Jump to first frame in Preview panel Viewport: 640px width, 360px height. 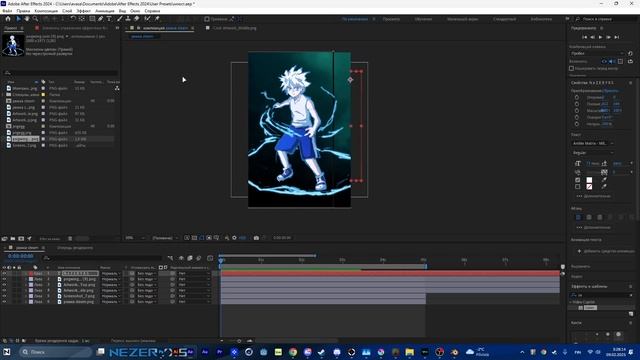(584, 37)
